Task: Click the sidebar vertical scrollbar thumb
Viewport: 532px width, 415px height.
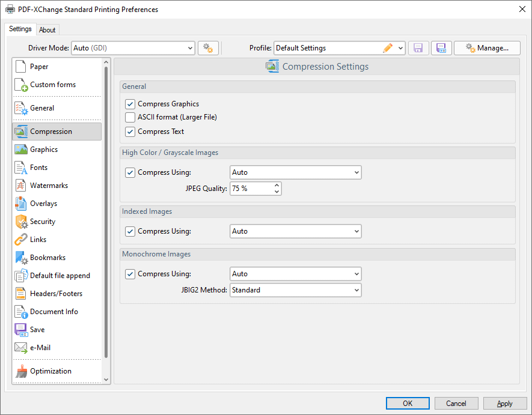Action: point(106,212)
